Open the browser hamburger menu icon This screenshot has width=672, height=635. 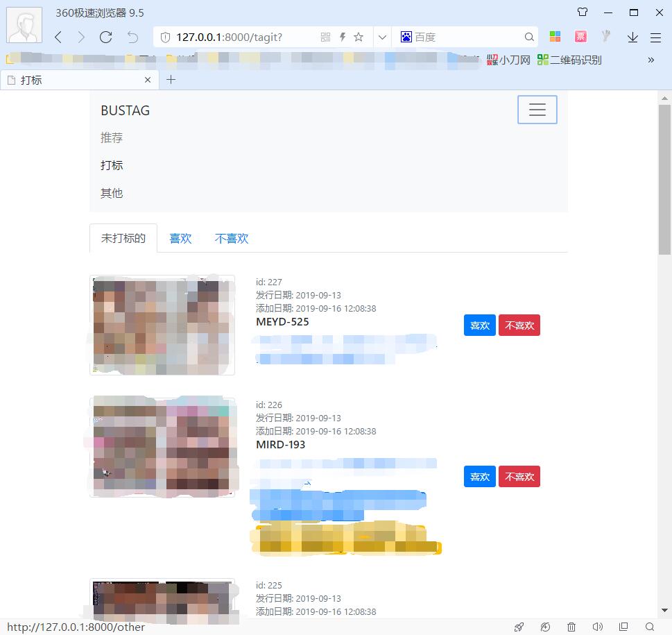click(x=655, y=37)
